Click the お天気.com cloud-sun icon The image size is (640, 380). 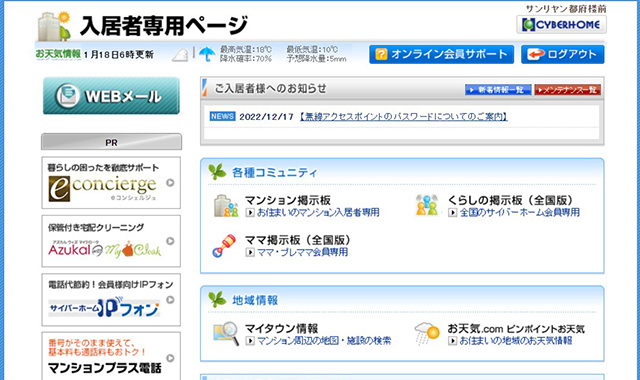pos(427,333)
